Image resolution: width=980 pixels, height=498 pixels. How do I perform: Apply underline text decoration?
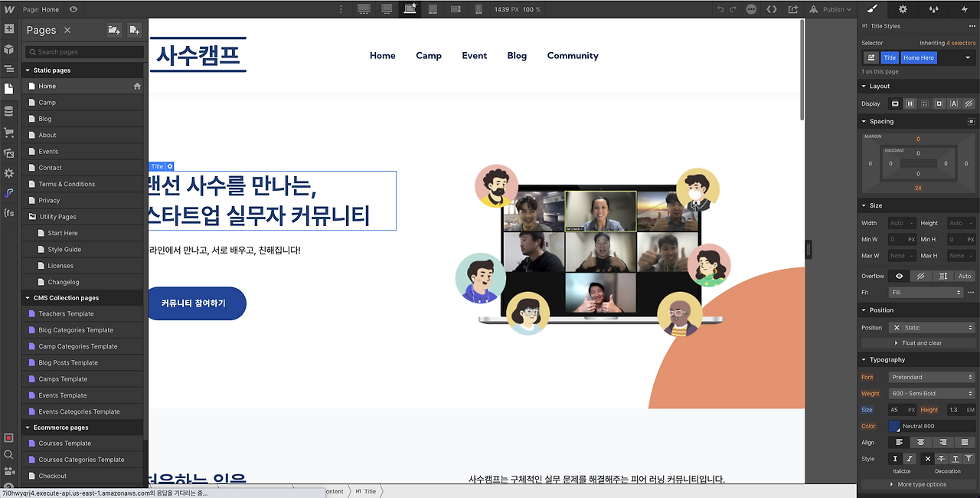(x=955, y=458)
